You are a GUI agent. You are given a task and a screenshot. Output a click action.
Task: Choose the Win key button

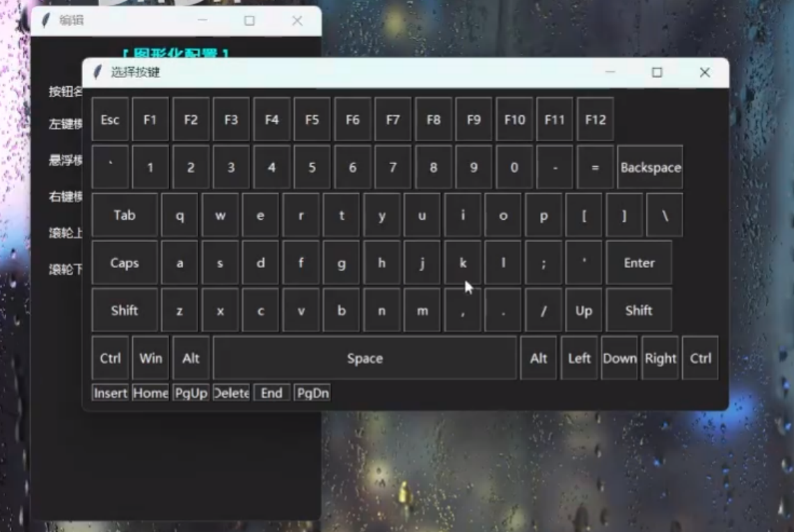click(x=150, y=359)
